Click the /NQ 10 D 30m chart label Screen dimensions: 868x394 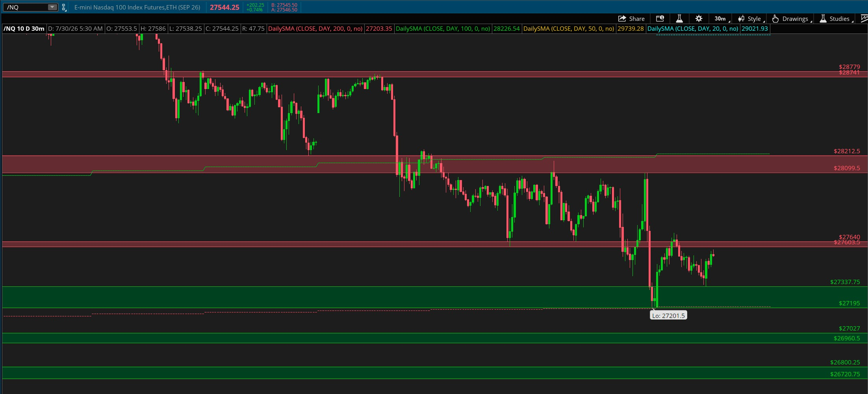tap(24, 28)
